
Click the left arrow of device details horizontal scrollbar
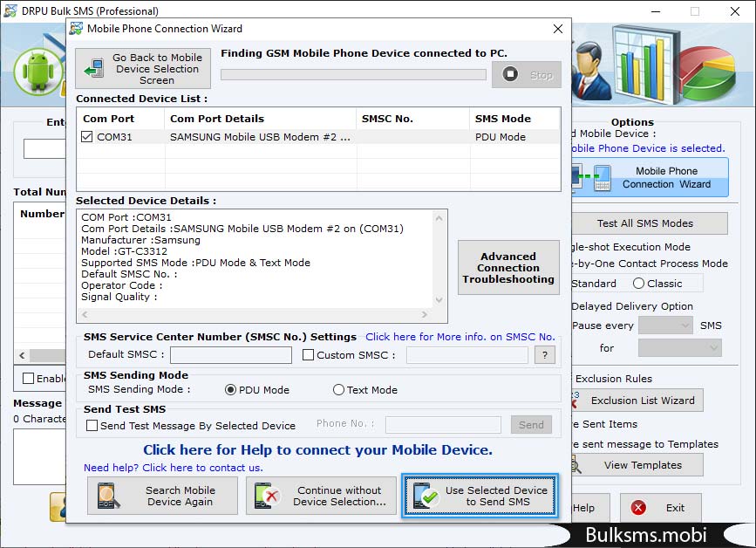click(x=85, y=314)
